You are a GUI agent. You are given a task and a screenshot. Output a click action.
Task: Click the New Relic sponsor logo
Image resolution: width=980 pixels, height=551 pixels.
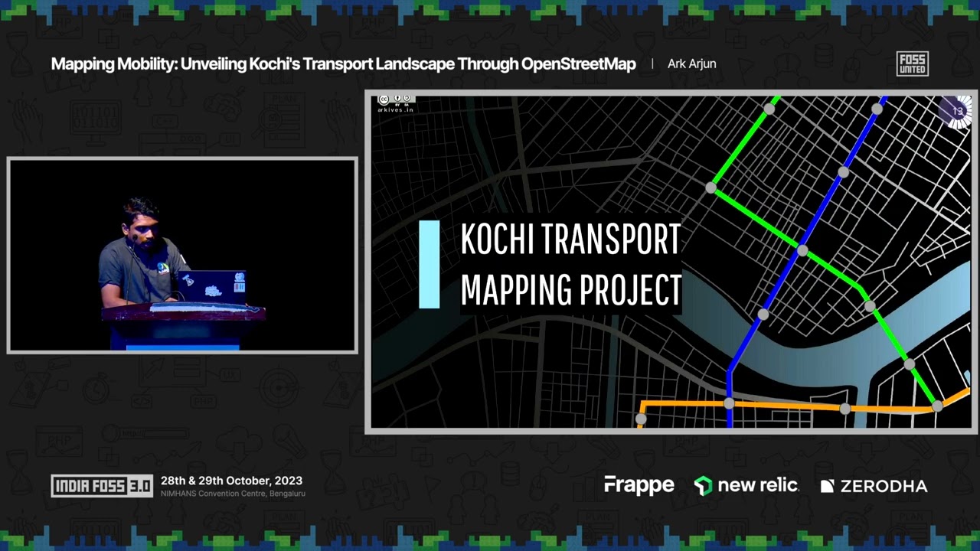(x=746, y=485)
